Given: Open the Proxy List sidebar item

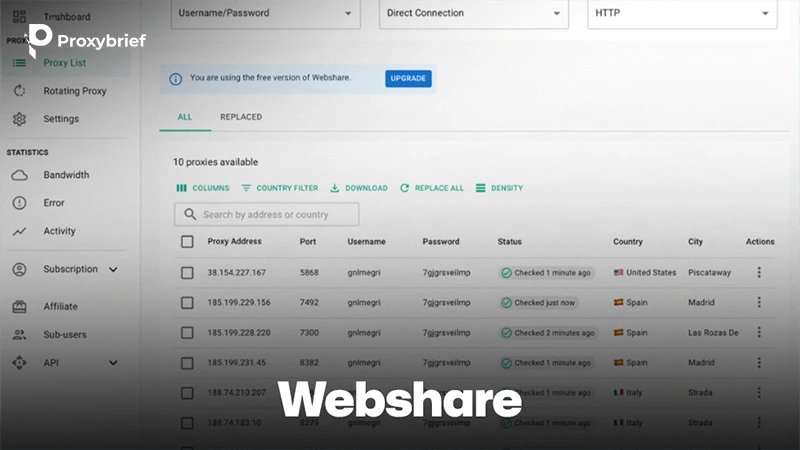Looking at the screenshot, I should pyautogui.click(x=65, y=63).
